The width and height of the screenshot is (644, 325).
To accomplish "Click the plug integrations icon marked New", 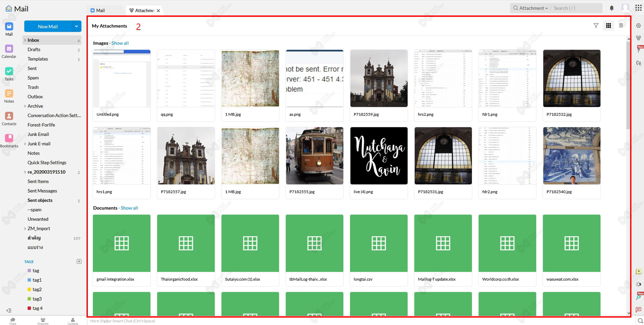I will tap(639, 296).
